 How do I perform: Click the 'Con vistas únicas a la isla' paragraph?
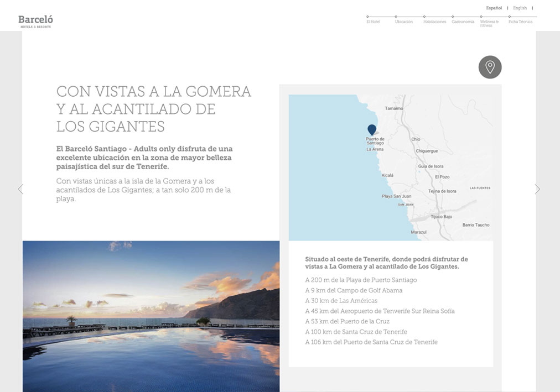143,190
